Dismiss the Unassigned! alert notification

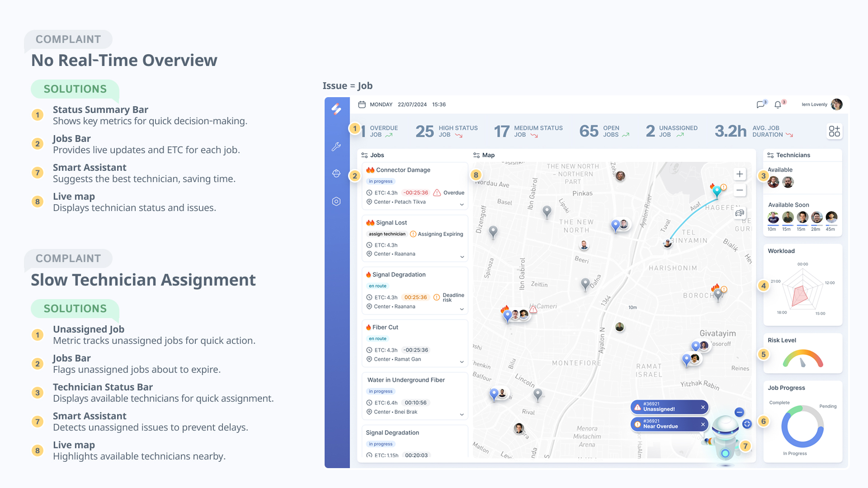703,407
